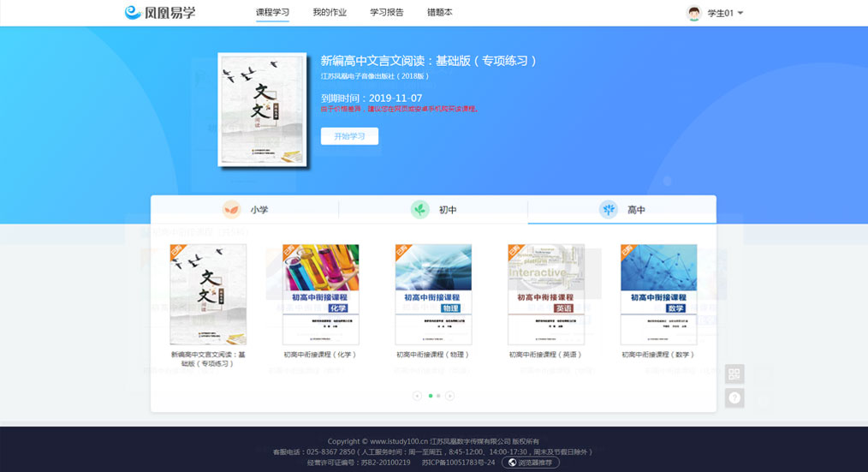Screen dimensions: 868x472
Task: Click the orange 小学 leaf icon
Action: (x=231, y=209)
